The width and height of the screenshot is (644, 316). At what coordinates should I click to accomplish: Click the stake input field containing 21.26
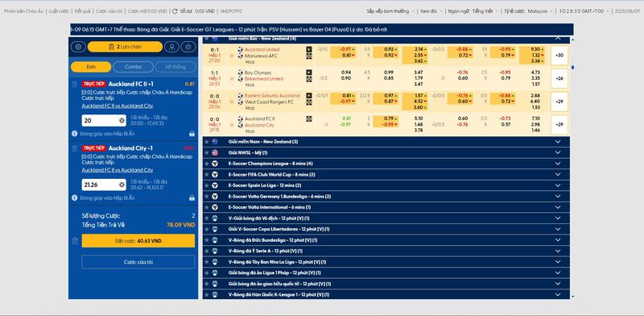coord(104,185)
